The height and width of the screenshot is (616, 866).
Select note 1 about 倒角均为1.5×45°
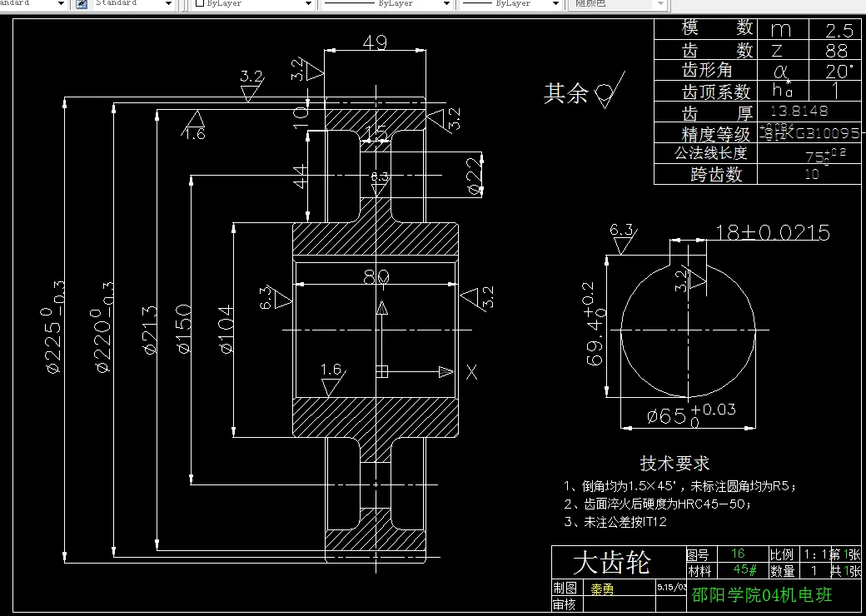coord(679,486)
